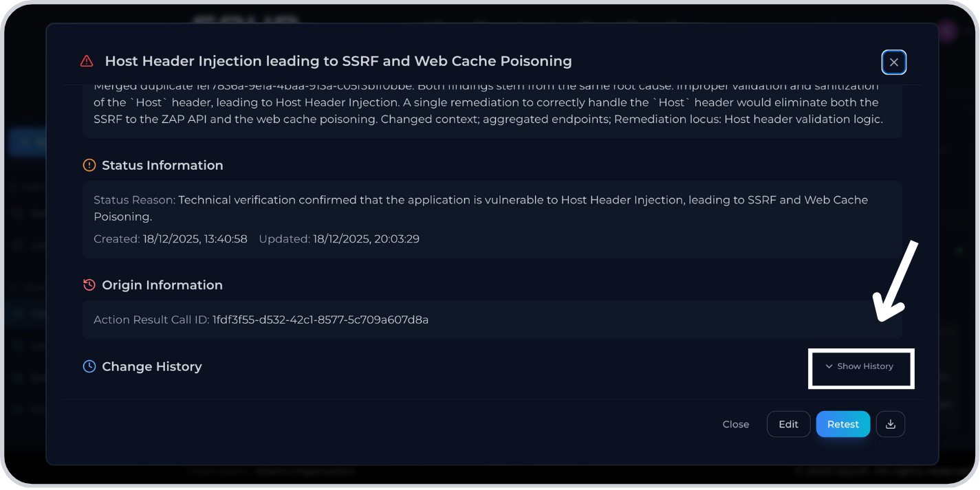Click the Host Header Injection dialog title
This screenshot has height=490, width=980.
(338, 61)
